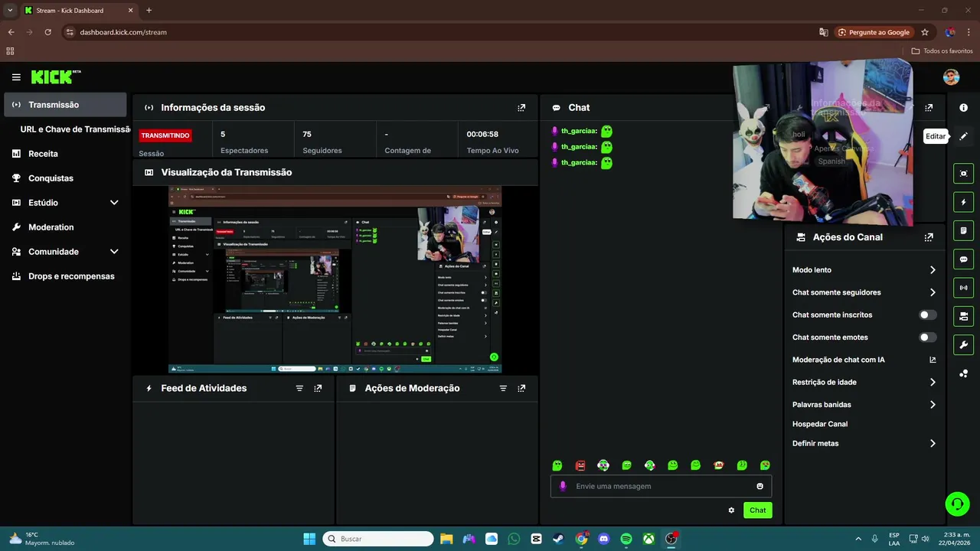Toggle activity feed lightning widget in sidebar

(963, 202)
